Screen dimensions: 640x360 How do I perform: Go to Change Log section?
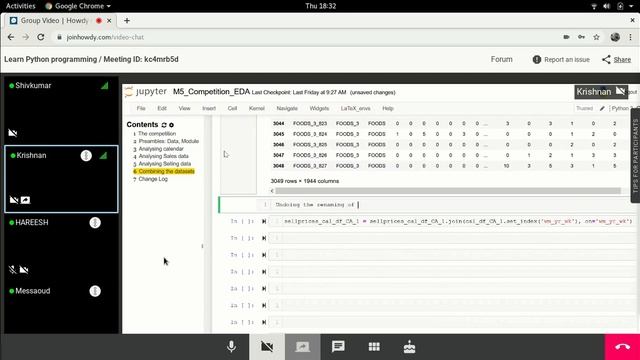[x=153, y=179]
